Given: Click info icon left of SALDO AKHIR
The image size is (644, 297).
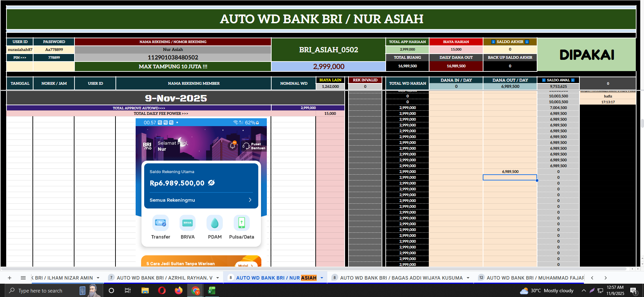Looking at the screenshot, I should click(x=493, y=42).
